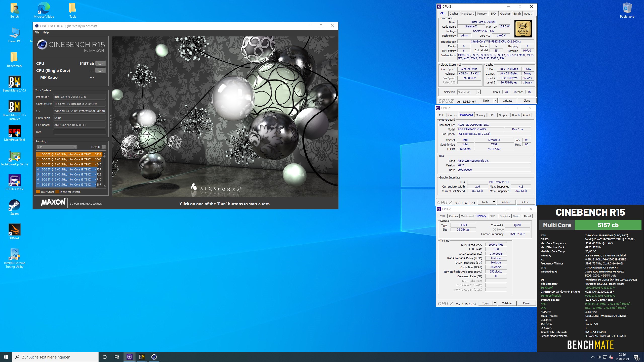The width and height of the screenshot is (644, 362).
Task: Click Close in Mainboard CPU-Z window
Action: (x=526, y=202)
